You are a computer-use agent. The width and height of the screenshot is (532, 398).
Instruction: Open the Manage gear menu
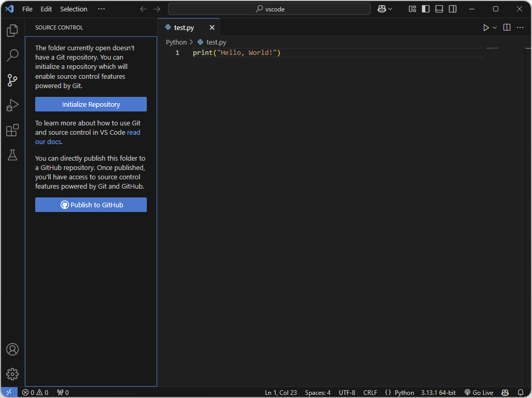coord(12,374)
